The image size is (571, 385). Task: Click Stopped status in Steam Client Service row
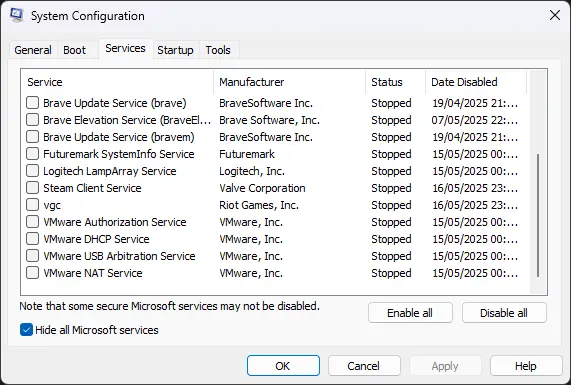(x=391, y=188)
